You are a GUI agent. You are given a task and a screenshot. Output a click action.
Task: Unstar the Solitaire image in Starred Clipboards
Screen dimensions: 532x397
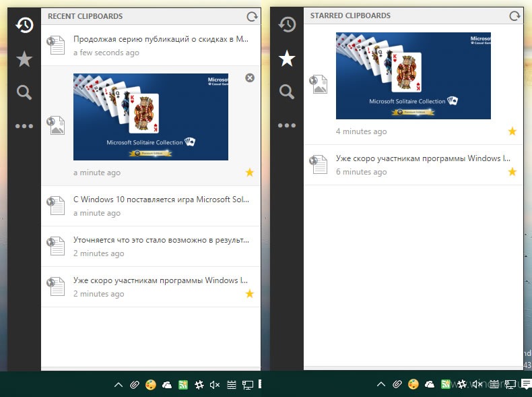pyautogui.click(x=512, y=131)
